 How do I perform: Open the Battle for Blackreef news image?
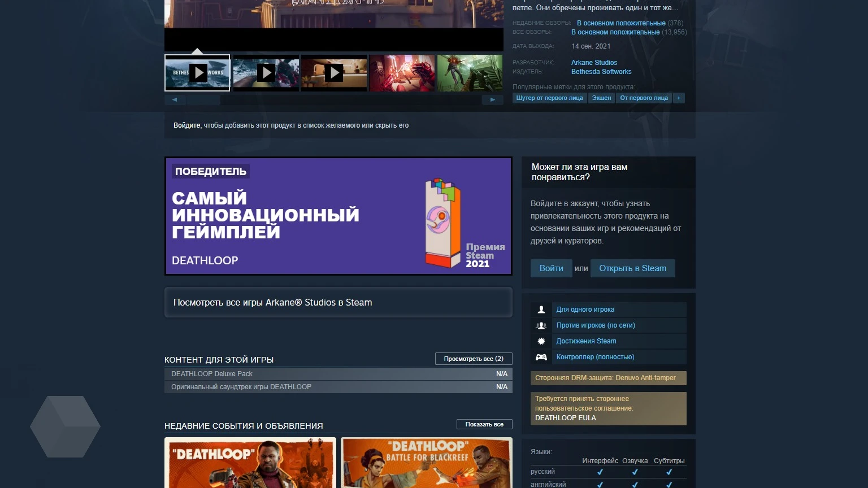click(x=427, y=463)
